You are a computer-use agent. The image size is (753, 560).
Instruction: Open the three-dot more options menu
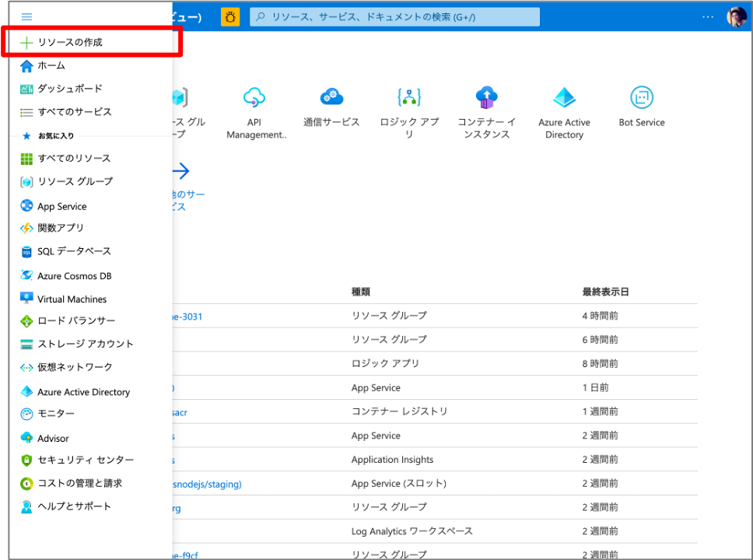708,17
